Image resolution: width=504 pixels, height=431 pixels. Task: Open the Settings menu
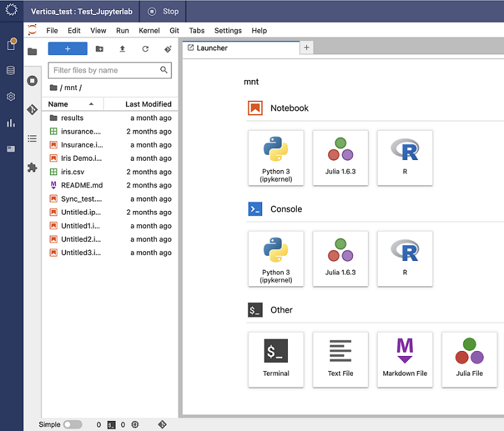[228, 30]
